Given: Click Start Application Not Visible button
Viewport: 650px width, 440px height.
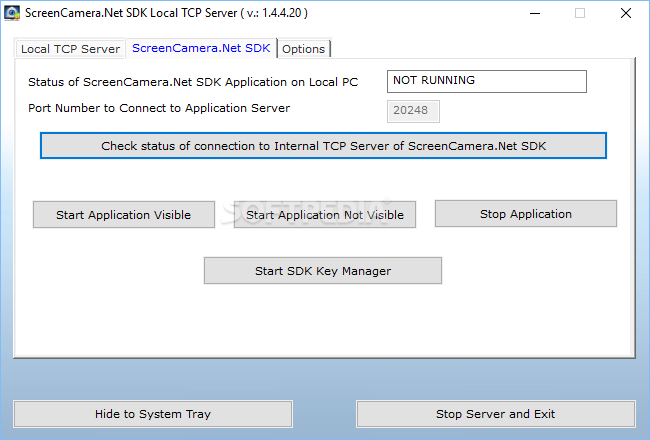Looking at the screenshot, I should [325, 214].
